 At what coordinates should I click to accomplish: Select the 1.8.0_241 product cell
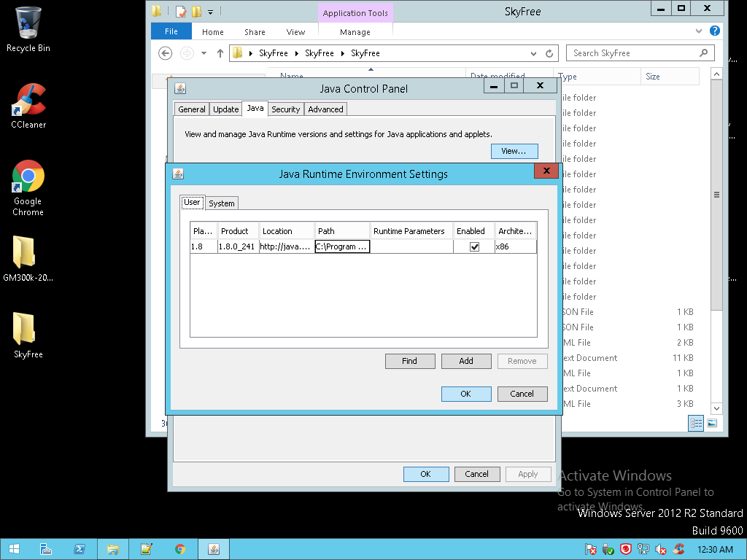239,246
